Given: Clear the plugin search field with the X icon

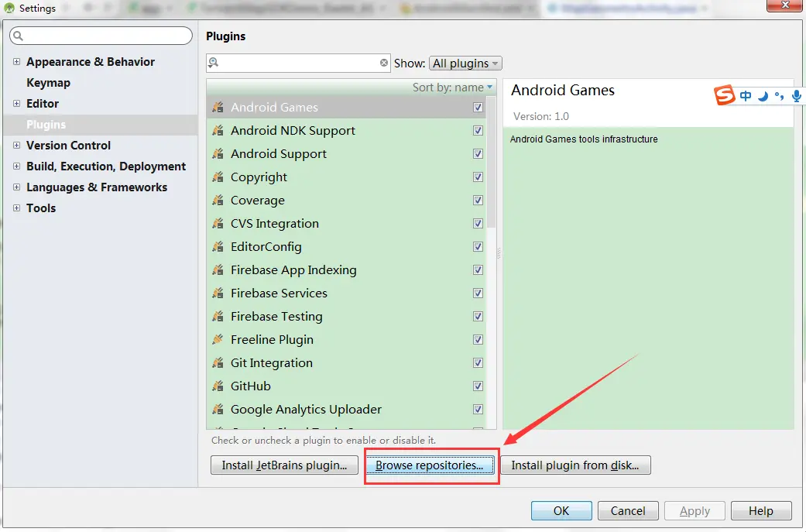Looking at the screenshot, I should point(384,63).
